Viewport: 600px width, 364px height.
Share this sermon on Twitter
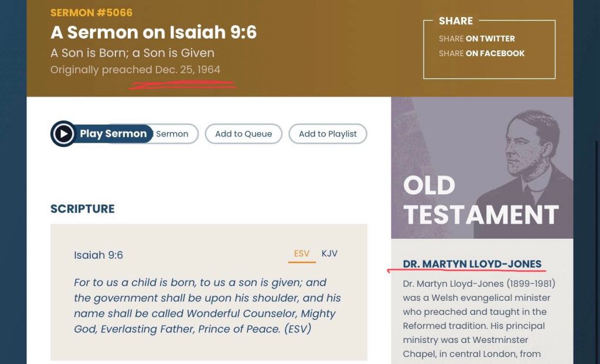pyautogui.click(x=476, y=39)
